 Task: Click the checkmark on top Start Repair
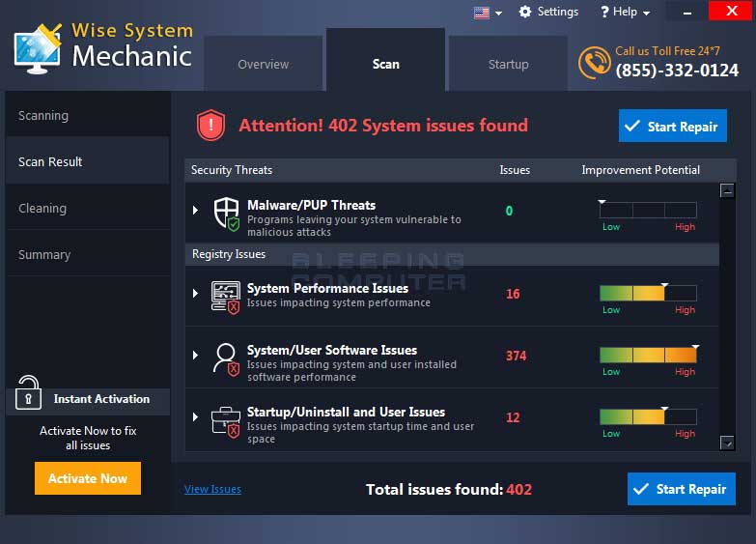[x=632, y=126]
